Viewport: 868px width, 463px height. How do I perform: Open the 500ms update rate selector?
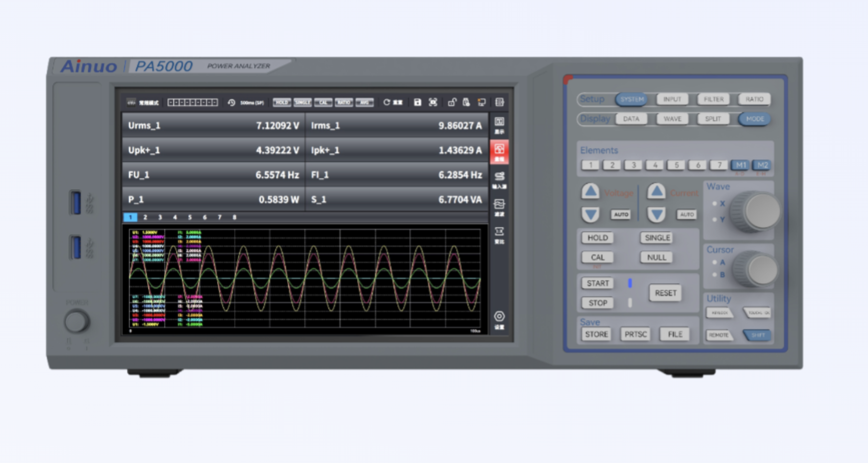click(x=252, y=102)
